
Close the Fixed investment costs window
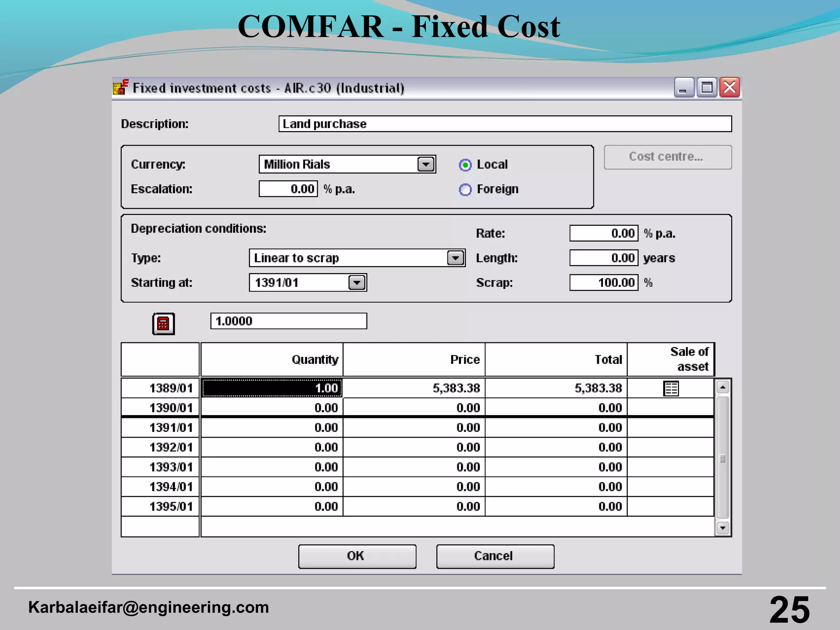(730, 87)
